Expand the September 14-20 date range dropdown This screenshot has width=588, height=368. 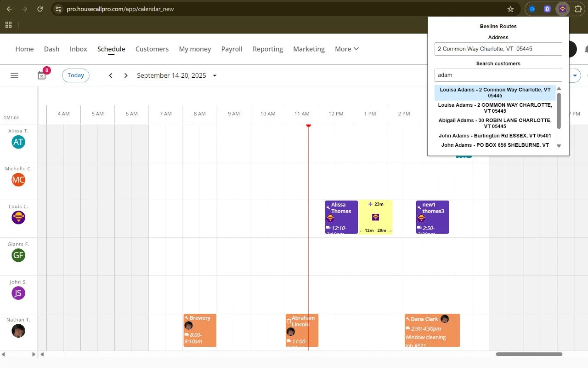click(x=215, y=75)
